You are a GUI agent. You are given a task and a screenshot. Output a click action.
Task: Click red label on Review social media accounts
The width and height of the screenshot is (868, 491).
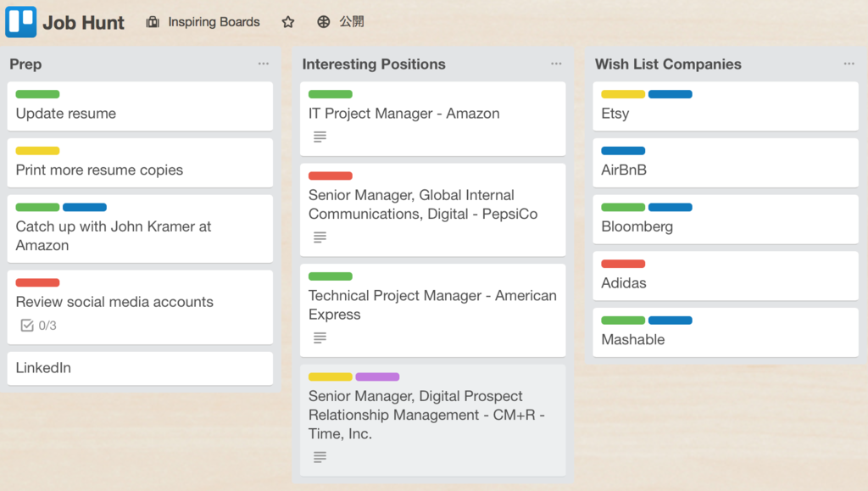pos(37,282)
